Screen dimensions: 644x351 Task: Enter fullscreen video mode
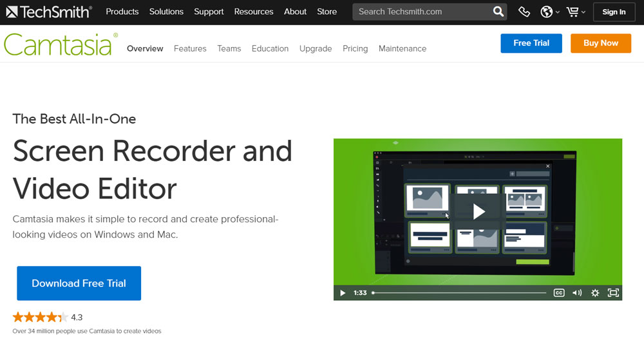click(x=613, y=292)
